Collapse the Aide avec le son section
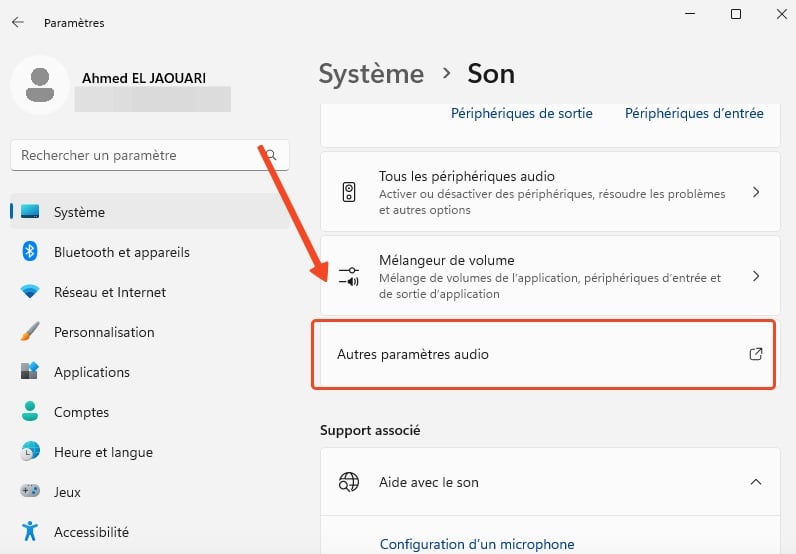 pos(756,482)
